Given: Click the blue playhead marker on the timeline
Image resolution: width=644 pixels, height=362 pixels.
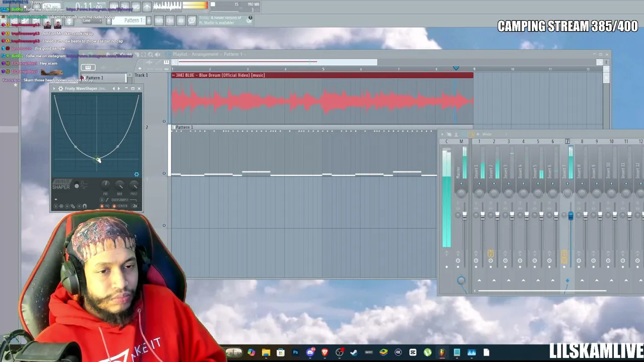Looking at the screenshot, I should tap(456, 68).
